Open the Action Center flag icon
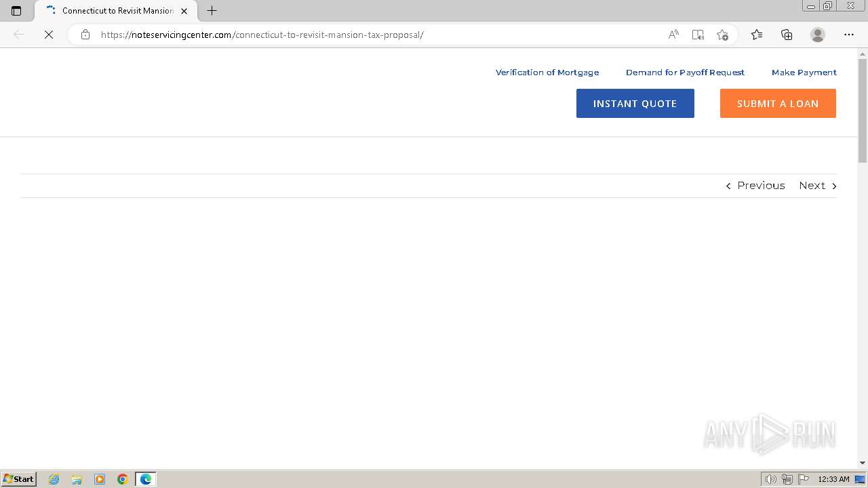868x488 pixels. tap(804, 479)
